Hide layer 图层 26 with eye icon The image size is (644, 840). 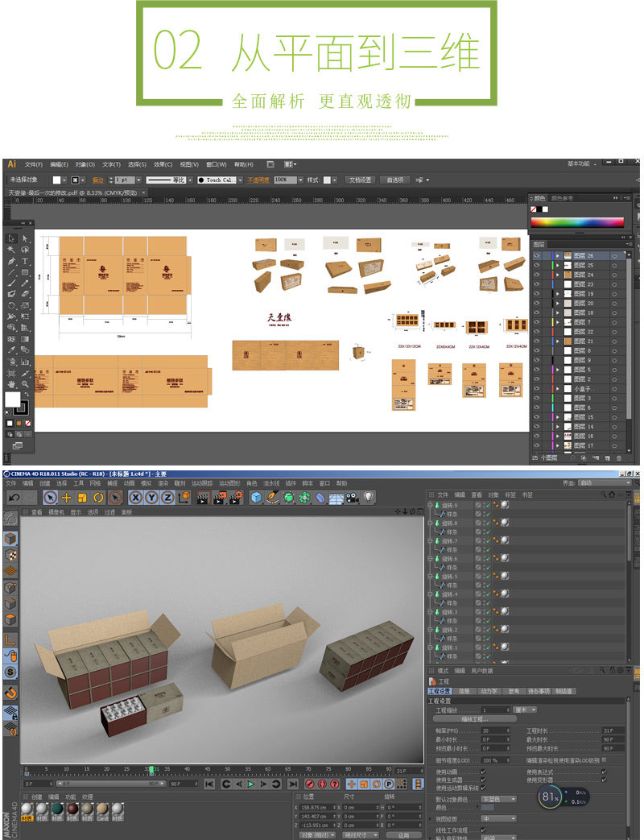click(x=537, y=255)
